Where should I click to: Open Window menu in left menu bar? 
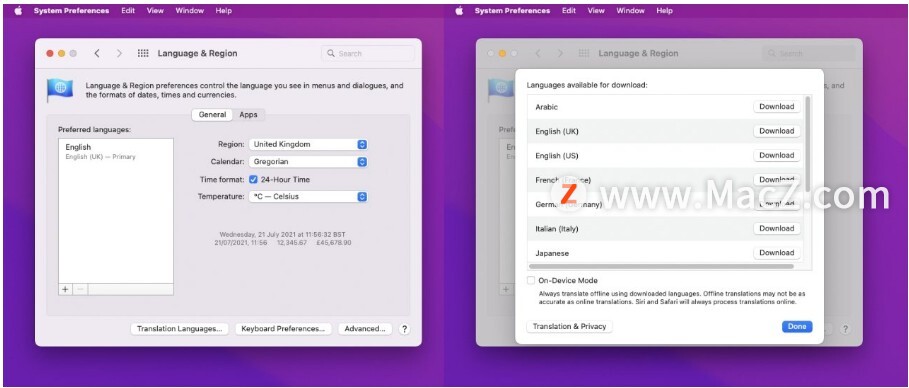click(190, 10)
